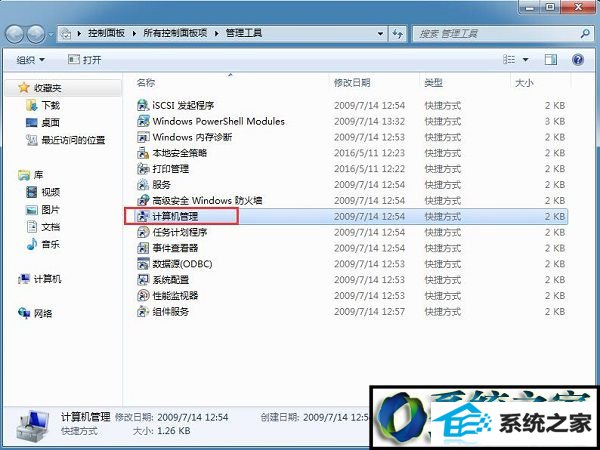Click the 系统配置 file name
This screenshot has height=450, width=600.
[x=171, y=280]
